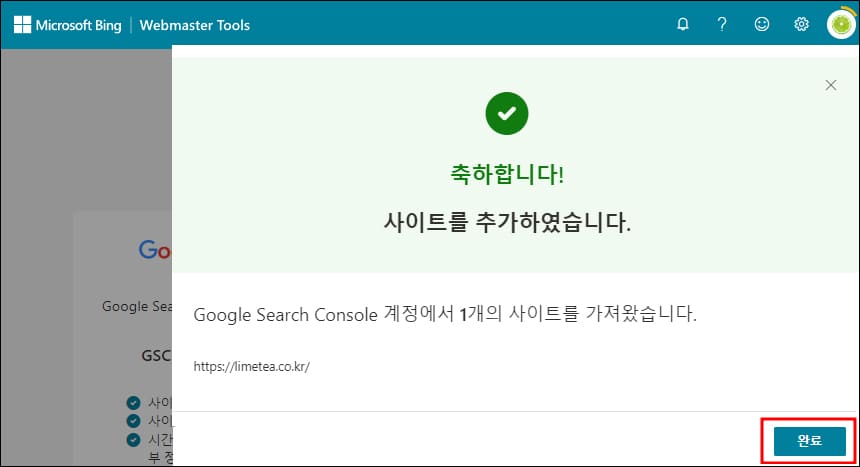Viewport: 860px width, 467px height.
Task: Open the notifications bell
Action: 682,24
